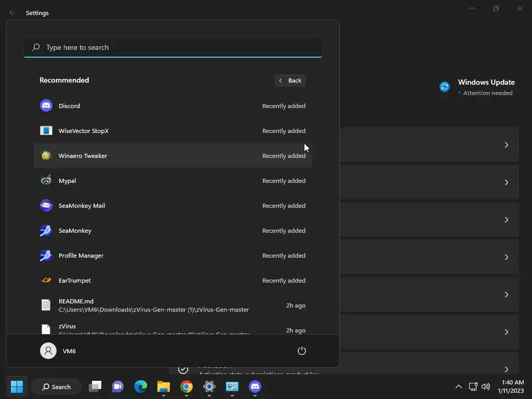The height and width of the screenshot is (399, 532).
Task: Switch to Settings gear on taskbar
Action: point(209,387)
